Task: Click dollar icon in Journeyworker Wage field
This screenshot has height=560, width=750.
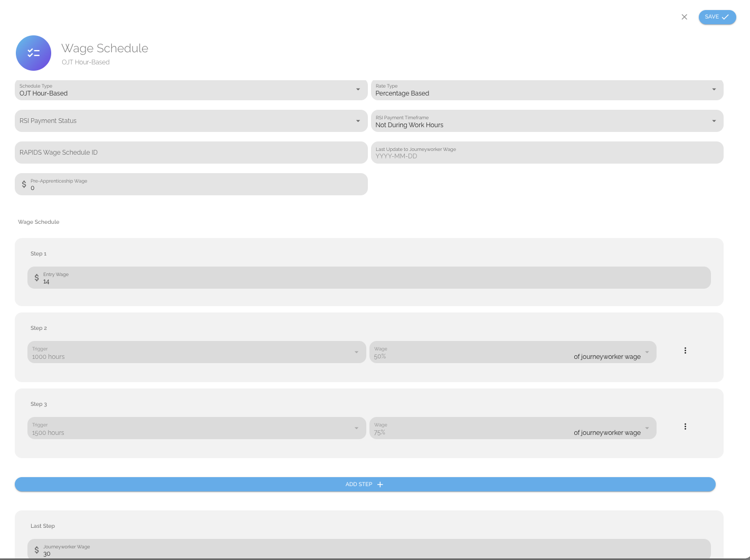Action: [x=36, y=550]
